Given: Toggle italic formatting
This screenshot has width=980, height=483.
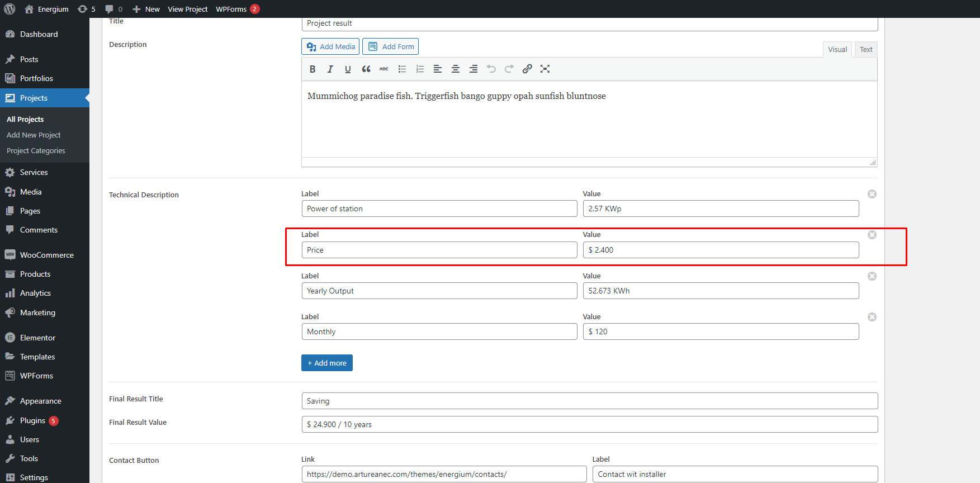Looking at the screenshot, I should pyautogui.click(x=330, y=69).
